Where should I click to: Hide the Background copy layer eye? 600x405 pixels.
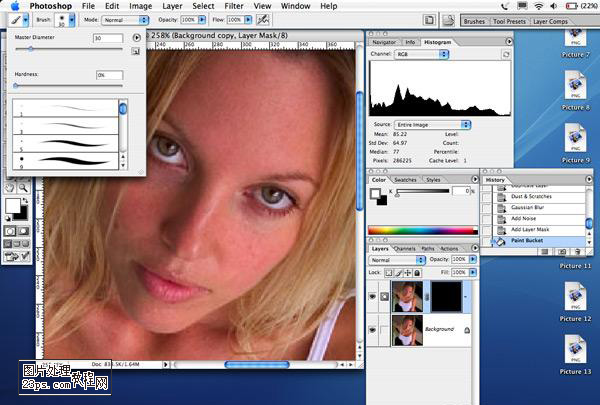tap(372, 296)
